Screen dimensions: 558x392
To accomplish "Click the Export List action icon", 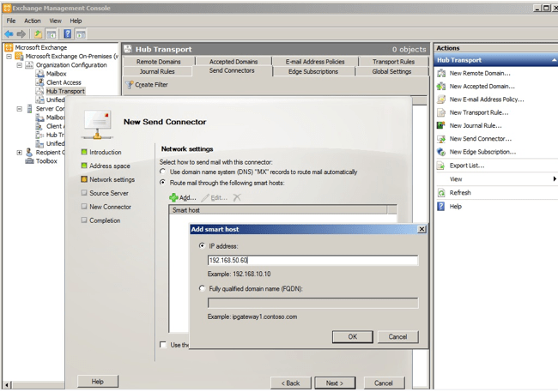I will click(441, 166).
